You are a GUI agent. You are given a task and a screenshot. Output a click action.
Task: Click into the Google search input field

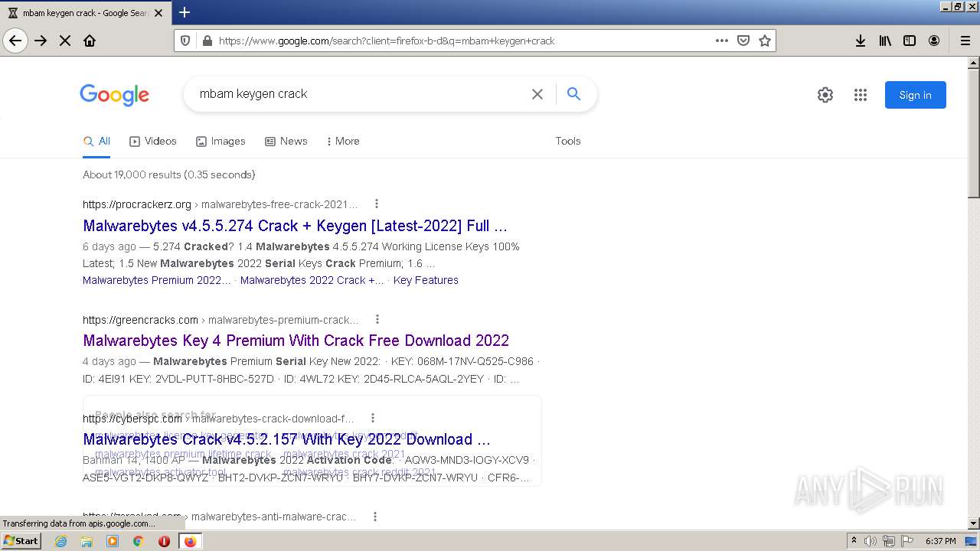[x=360, y=94]
